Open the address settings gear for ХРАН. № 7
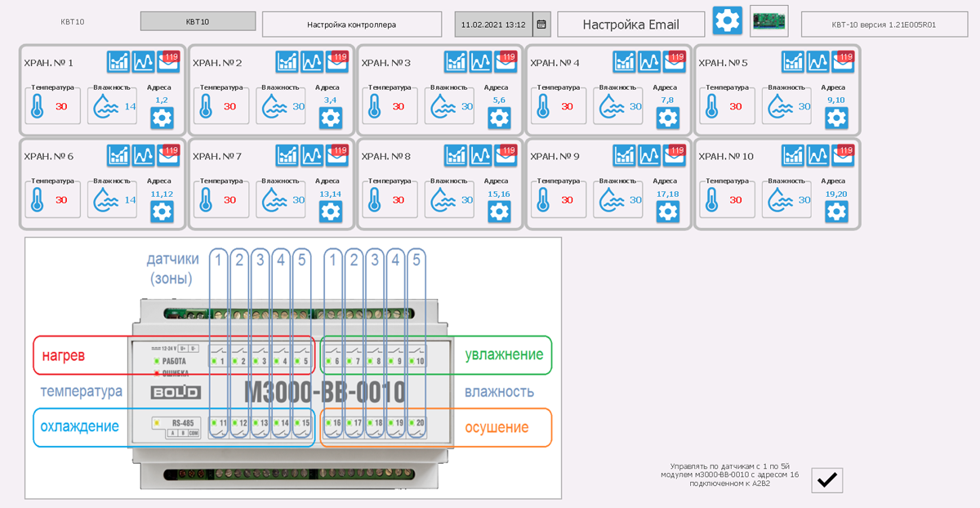This screenshot has width=980, height=508. [331, 212]
